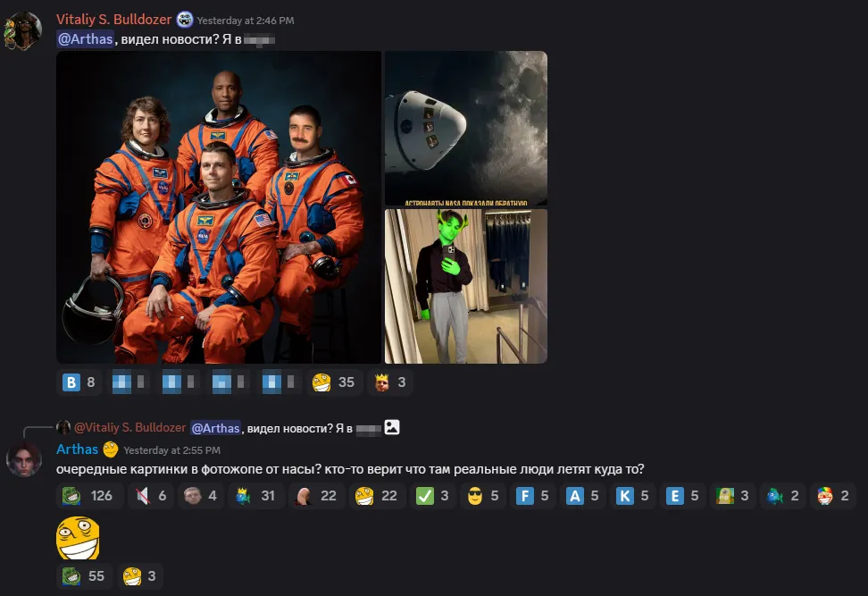Open the spacecraft near the moon image
Image resolution: width=868 pixels, height=596 pixels.
pos(465,128)
